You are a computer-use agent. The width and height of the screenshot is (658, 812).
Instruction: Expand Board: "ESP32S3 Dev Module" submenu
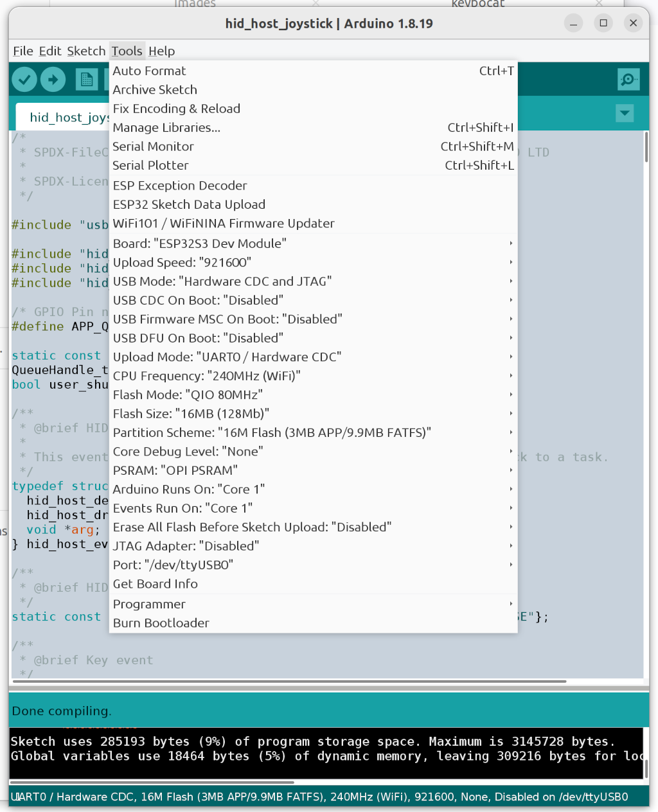(314, 243)
